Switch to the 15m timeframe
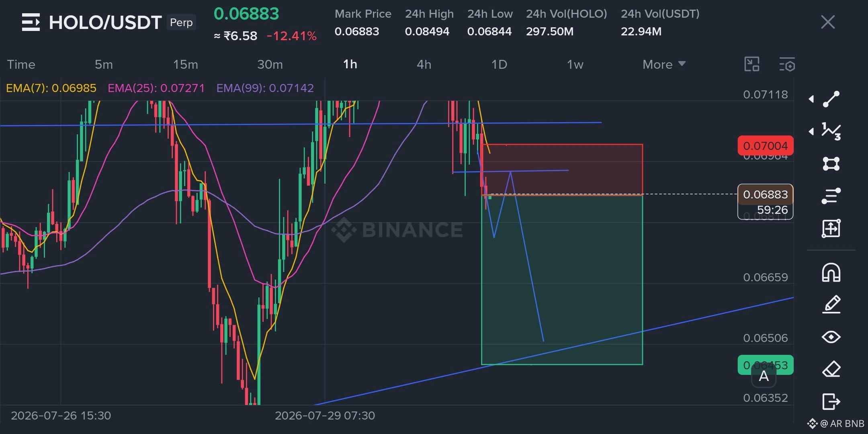The height and width of the screenshot is (434, 868). click(x=185, y=64)
